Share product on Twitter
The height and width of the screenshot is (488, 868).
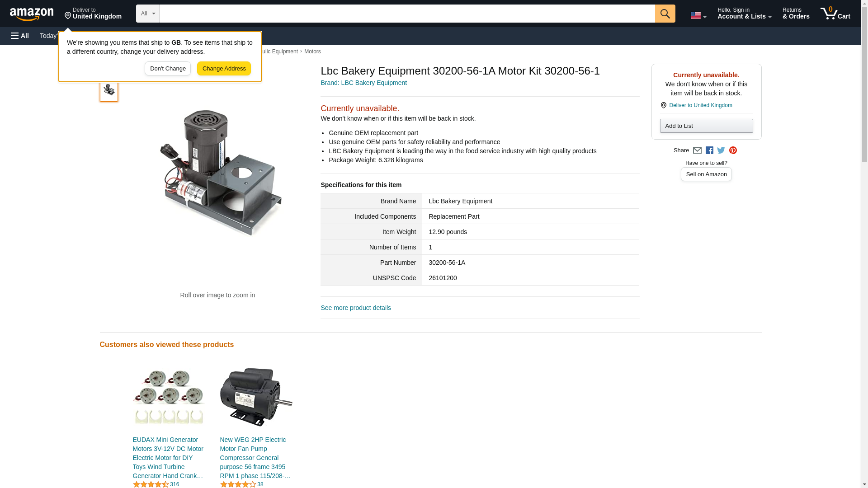click(721, 150)
